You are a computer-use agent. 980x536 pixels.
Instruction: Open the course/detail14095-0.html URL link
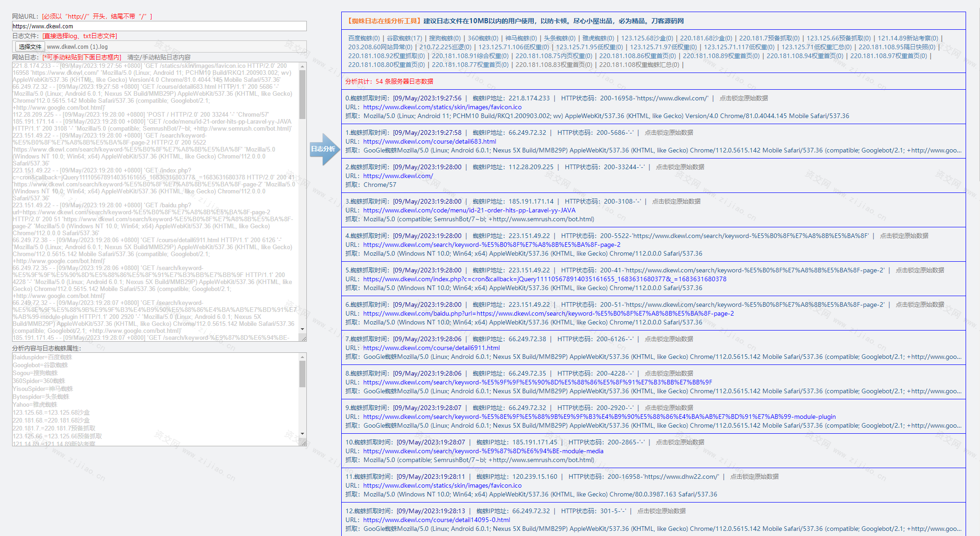point(437,520)
